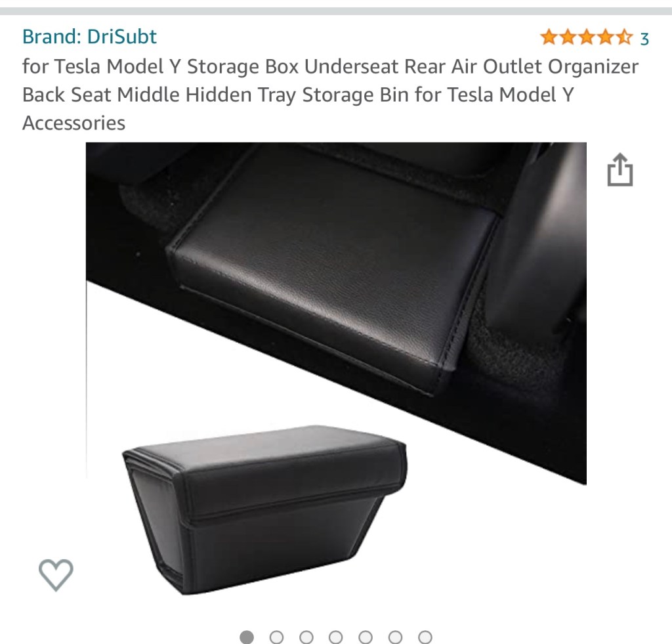Tap the third gold rating star
Screen dimensions: 672x644
[x=586, y=37]
